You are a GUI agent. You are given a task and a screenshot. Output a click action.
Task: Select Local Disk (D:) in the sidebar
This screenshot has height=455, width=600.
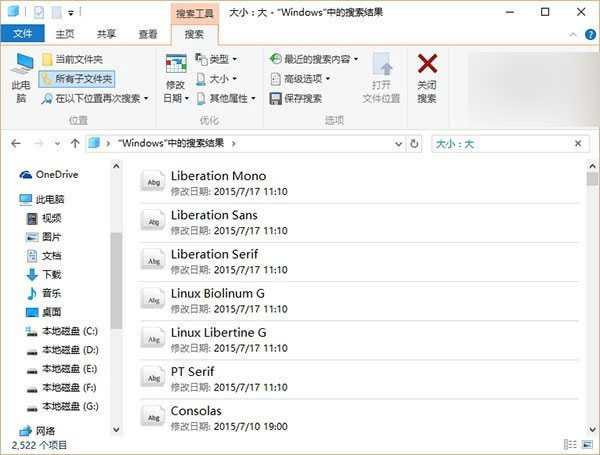pyautogui.click(x=62, y=350)
